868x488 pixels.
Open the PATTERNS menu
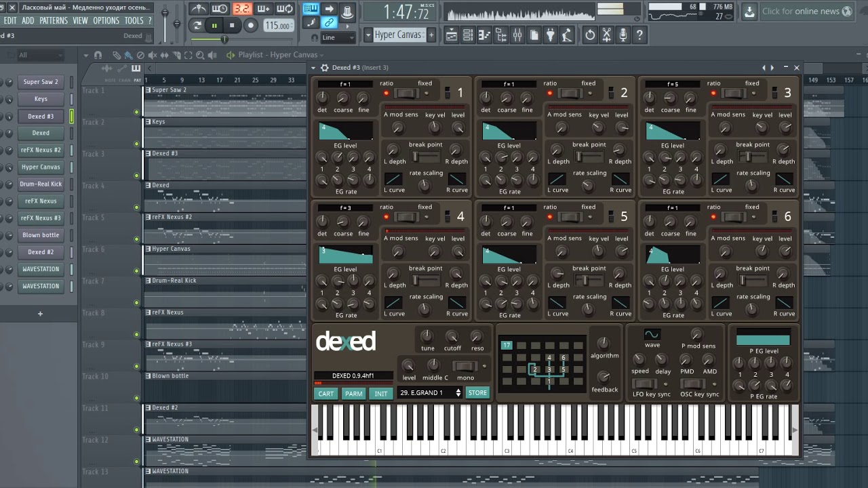tap(53, 20)
